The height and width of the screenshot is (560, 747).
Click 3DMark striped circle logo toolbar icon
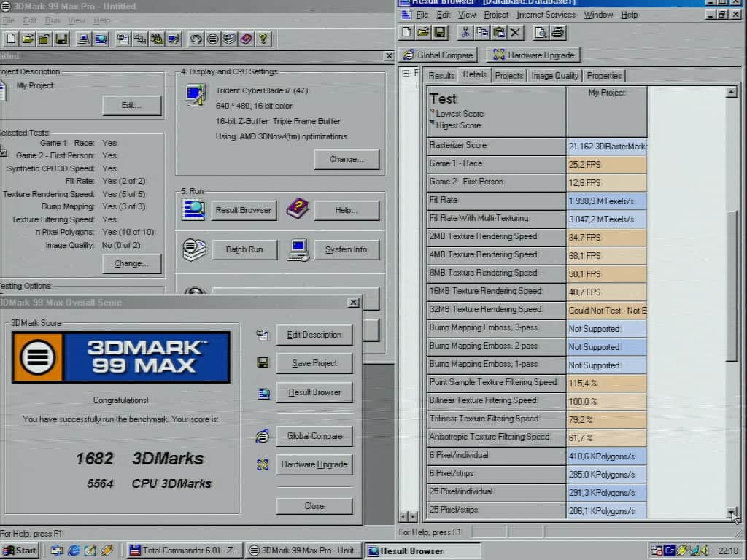tap(212, 39)
